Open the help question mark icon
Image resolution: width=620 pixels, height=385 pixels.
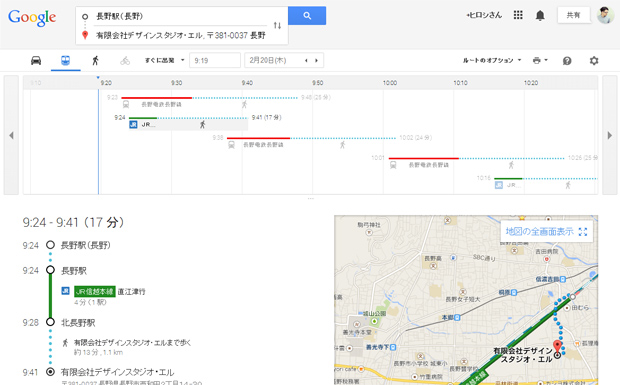pyautogui.click(x=567, y=61)
